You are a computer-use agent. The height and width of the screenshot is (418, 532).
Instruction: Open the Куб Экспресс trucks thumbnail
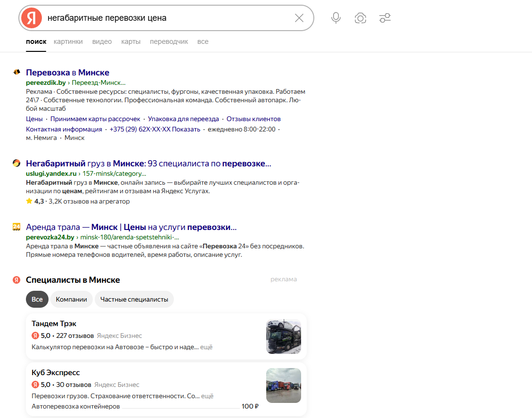tap(284, 385)
